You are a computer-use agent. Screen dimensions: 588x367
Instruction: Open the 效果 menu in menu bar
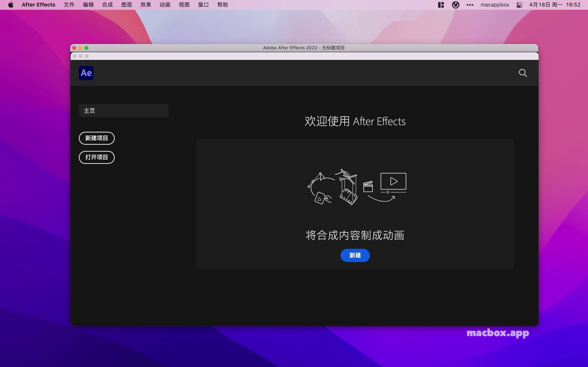pos(146,5)
